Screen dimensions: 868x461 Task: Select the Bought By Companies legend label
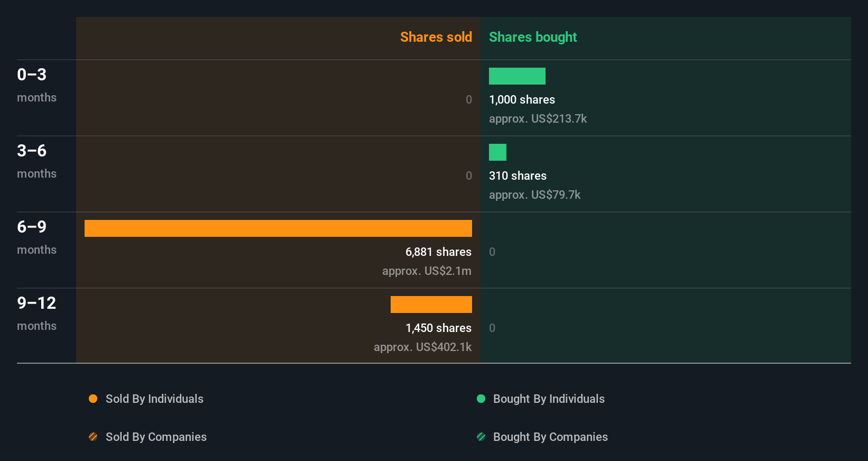(x=550, y=437)
